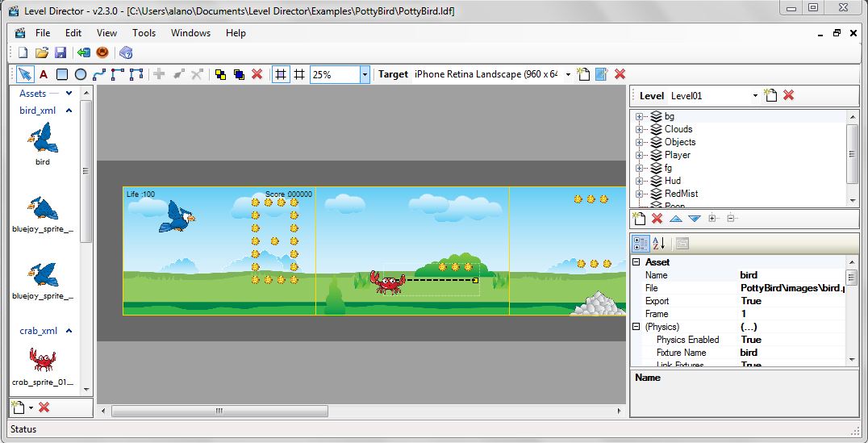The height and width of the screenshot is (443, 868).
Task: Open a project with the folder icon
Action: [41, 52]
